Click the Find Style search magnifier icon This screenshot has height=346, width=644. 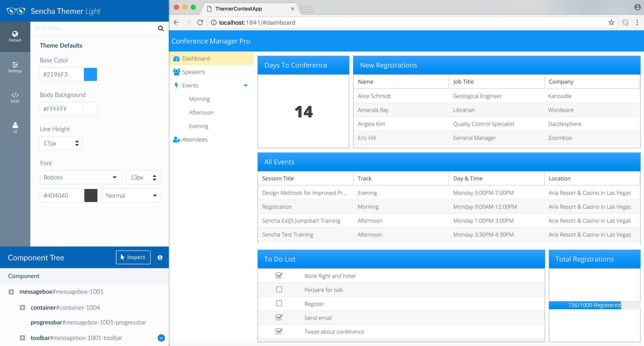click(x=160, y=28)
